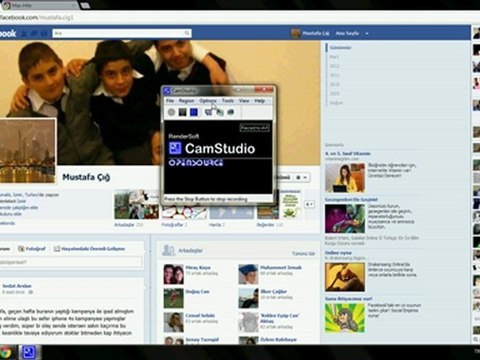The width and height of the screenshot is (480, 360).
Task: Open the account dropdown arrow in Facebook header
Action: [367, 33]
